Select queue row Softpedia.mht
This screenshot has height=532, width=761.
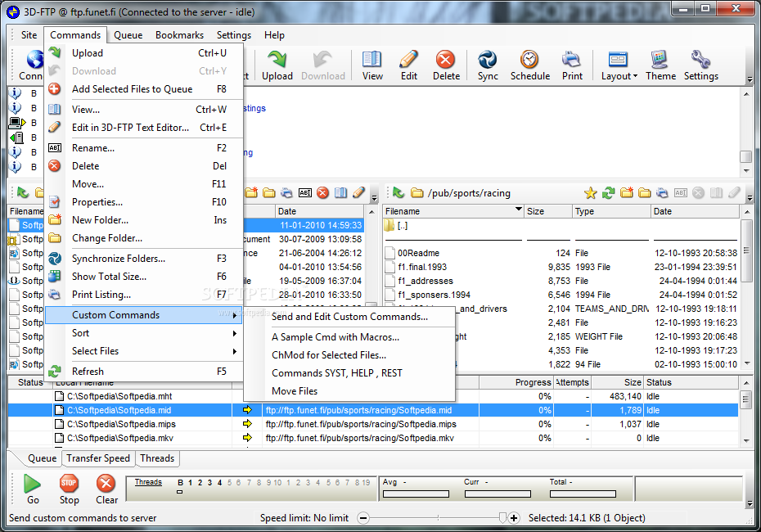coord(373,396)
